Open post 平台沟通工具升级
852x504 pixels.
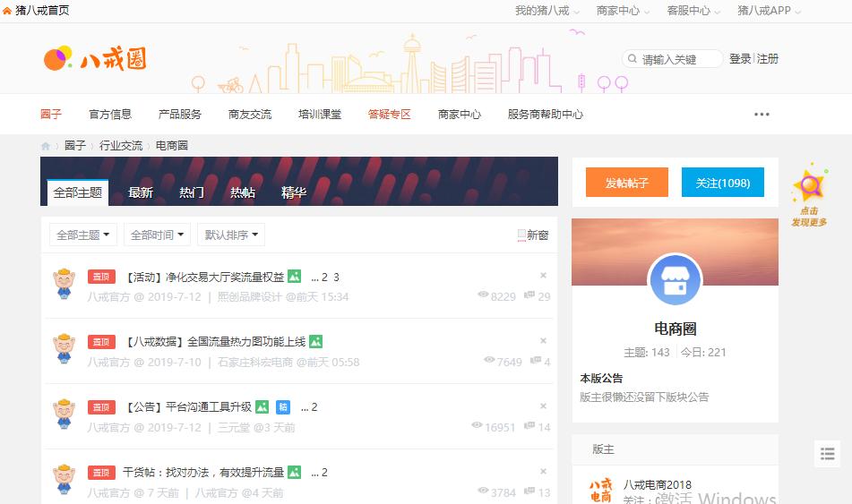click(189, 407)
